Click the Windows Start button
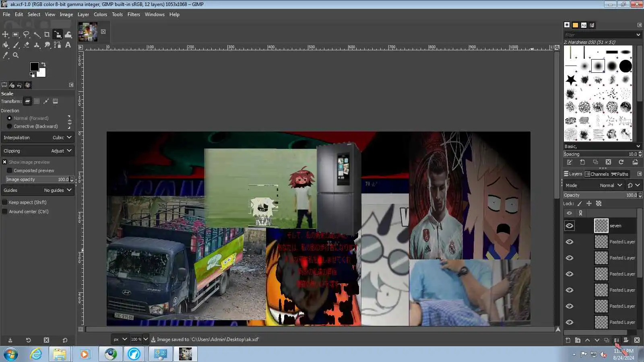 (11, 354)
